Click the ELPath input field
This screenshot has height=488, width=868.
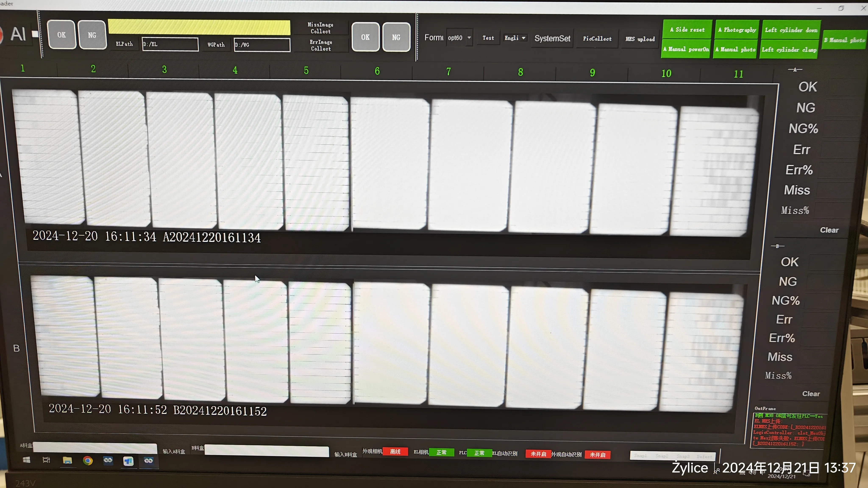(x=170, y=44)
